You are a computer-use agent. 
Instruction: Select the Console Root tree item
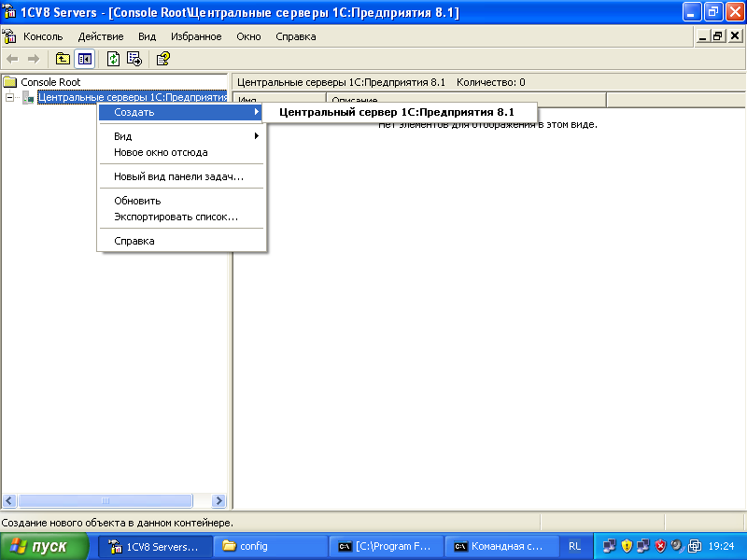point(50,82)
